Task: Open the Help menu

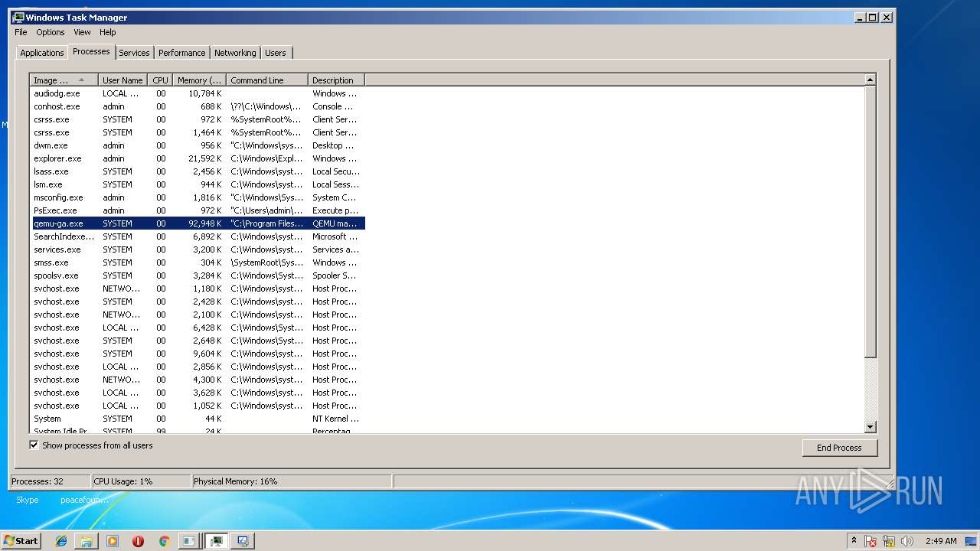Action: pyautogui.click(x=108, y=32)
